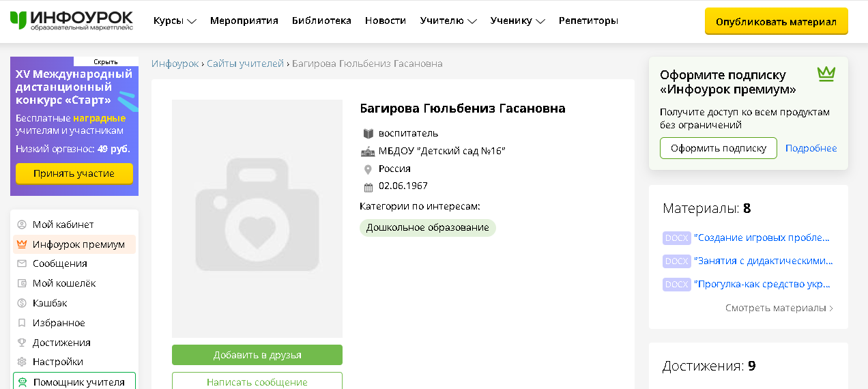Expand the Курсы dropdown menu
This screenshot has width=868, height=389.
click(x=175, y=20)
